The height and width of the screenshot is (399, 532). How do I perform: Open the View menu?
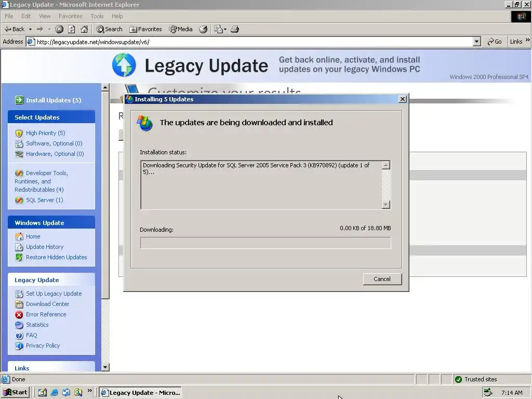45,16
